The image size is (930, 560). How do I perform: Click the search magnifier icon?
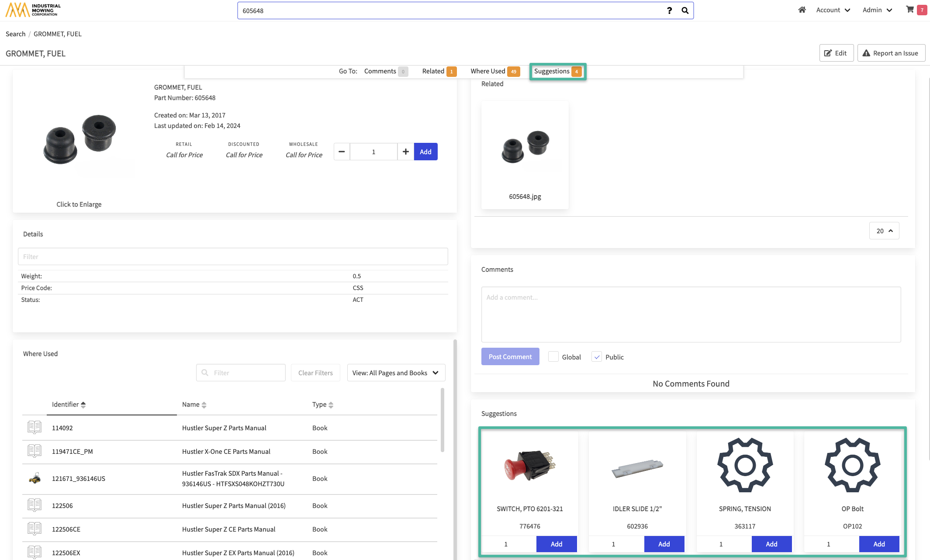[x=685, y=10]
